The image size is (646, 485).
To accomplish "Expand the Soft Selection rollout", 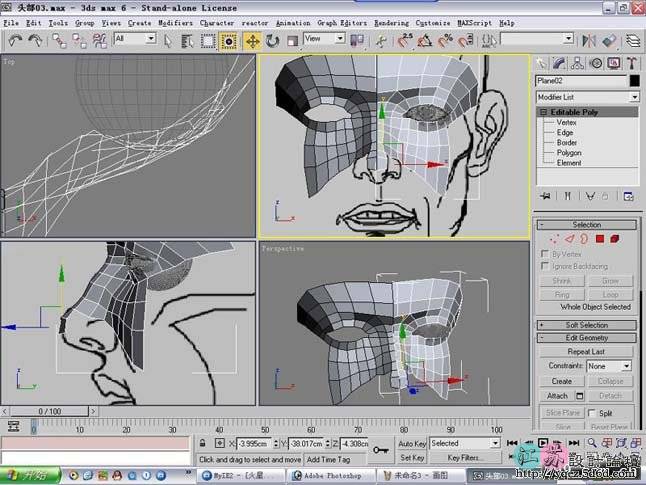I will [587, 325].
